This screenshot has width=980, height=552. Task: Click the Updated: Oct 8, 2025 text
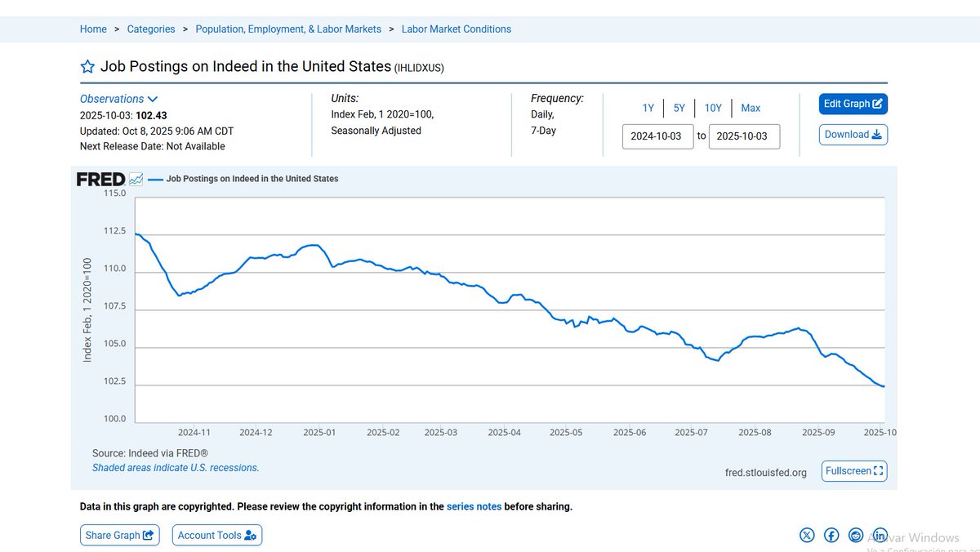[157, 131]
